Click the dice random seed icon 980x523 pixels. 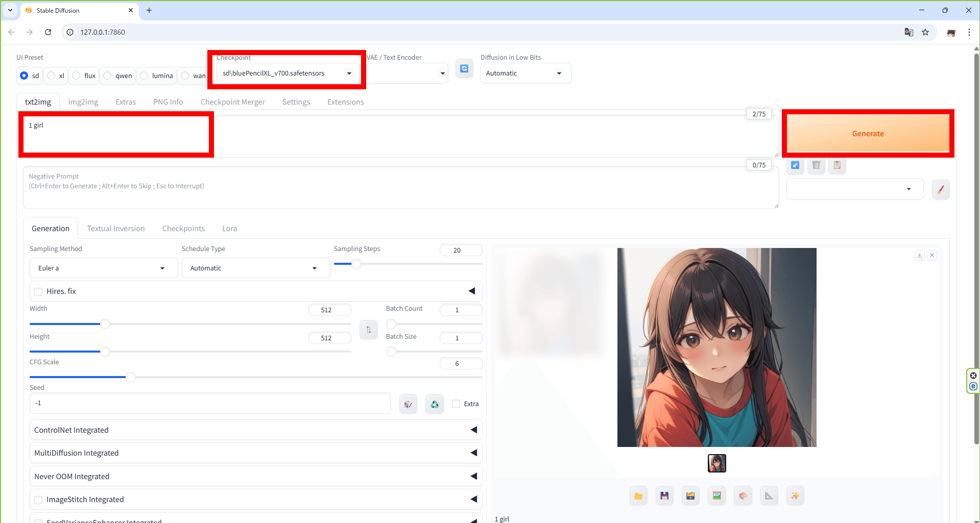[408, 404]
